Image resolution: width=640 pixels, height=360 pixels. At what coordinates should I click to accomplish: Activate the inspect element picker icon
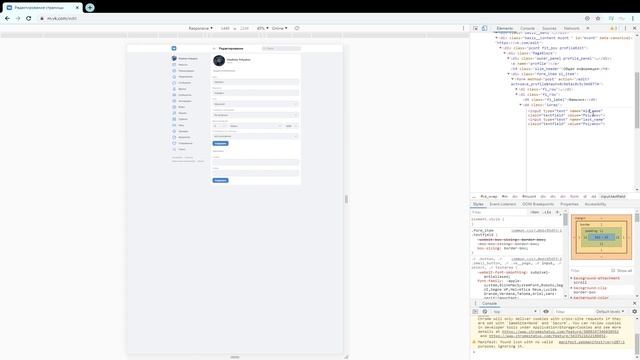coord(476,28)
